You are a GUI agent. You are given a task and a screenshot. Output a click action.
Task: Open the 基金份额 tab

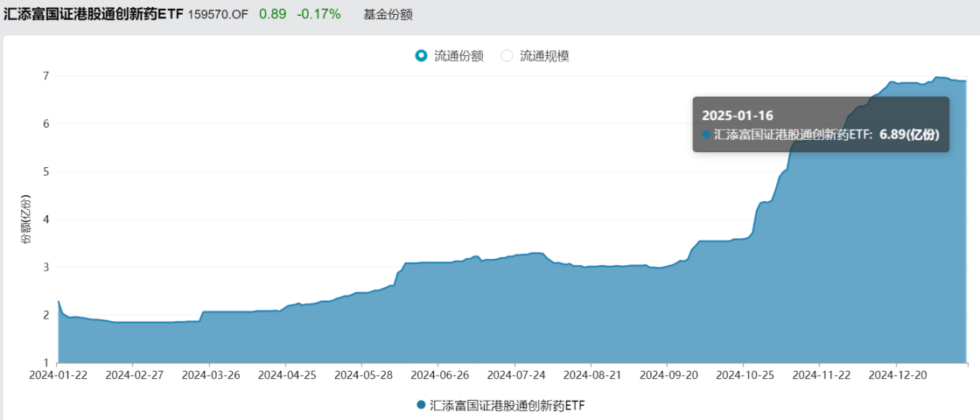pyautogui.click(x=388, y=14)
